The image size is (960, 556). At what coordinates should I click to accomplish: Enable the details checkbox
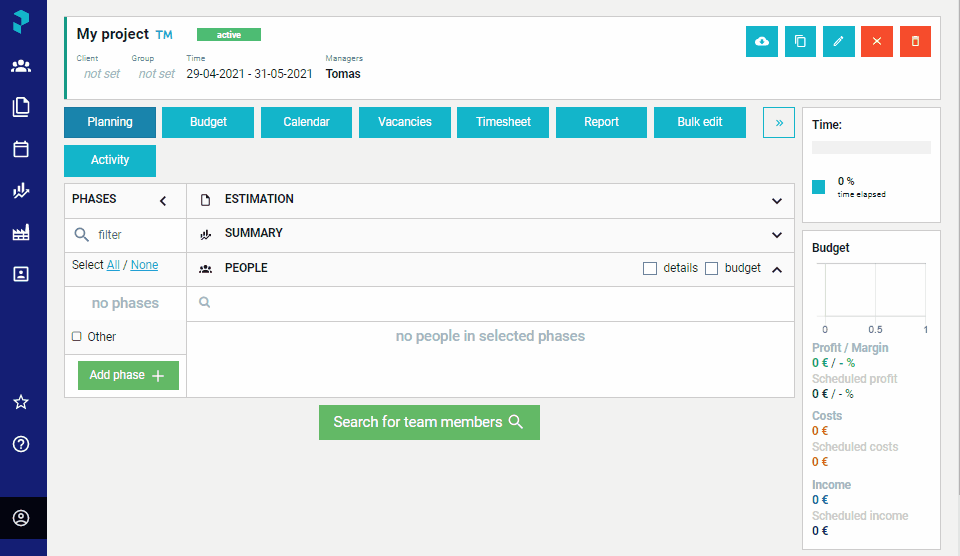pos(650,268)
